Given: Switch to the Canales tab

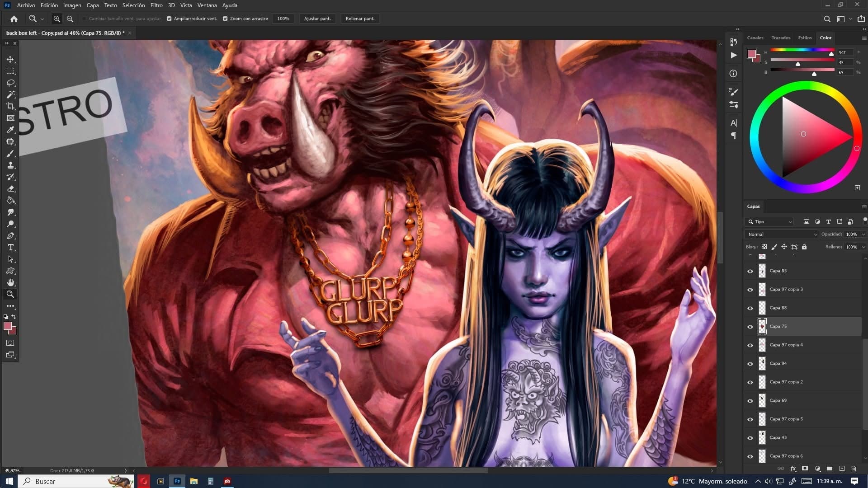Looking at the screenshot, I should click(755, 38).
